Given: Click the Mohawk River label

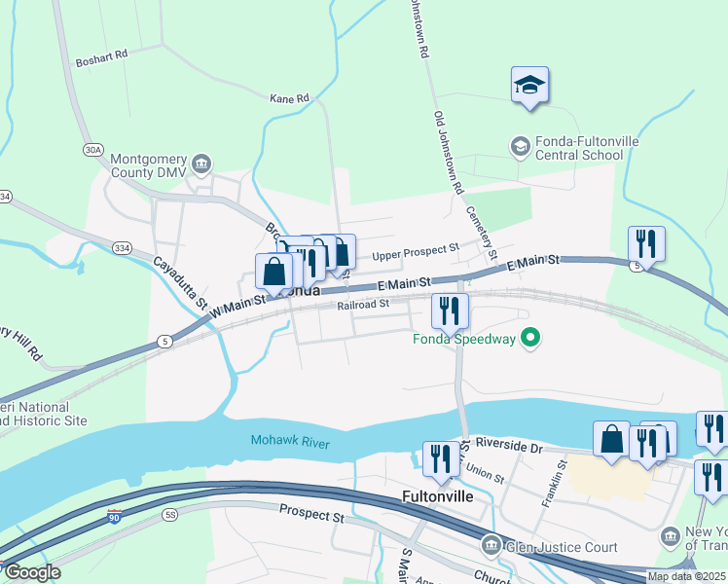Looking at the screenshot, I should click(x=290, y=441).
